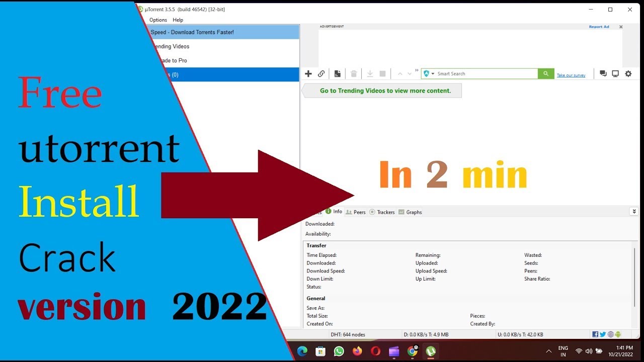Click the Create New Torrent file icon
Screen dimensions: 644x362
click(338, 74)
